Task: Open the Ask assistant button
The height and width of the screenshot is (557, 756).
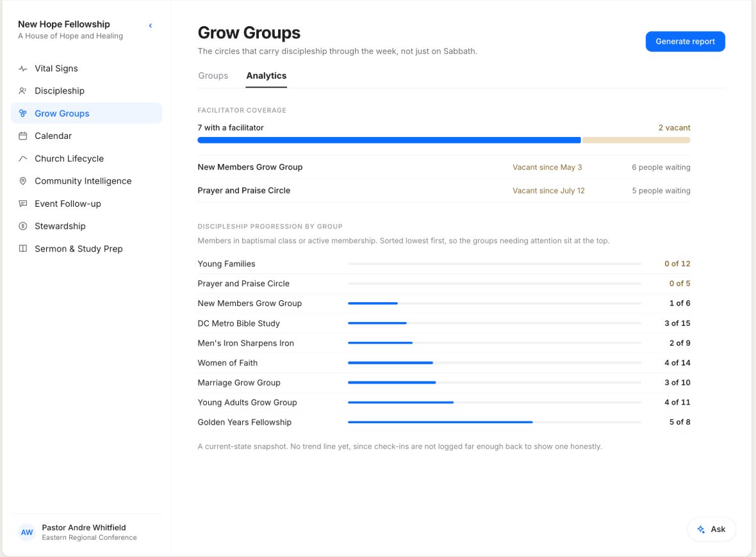Action: click(712, 529)
